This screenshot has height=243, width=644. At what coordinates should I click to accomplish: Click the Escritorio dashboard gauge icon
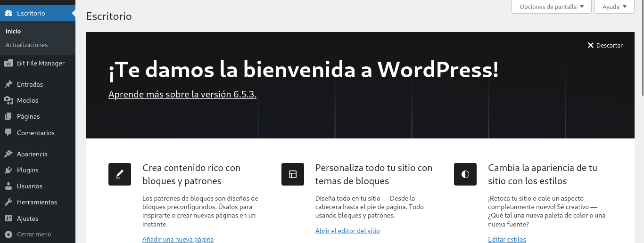[x=8, y=13]
